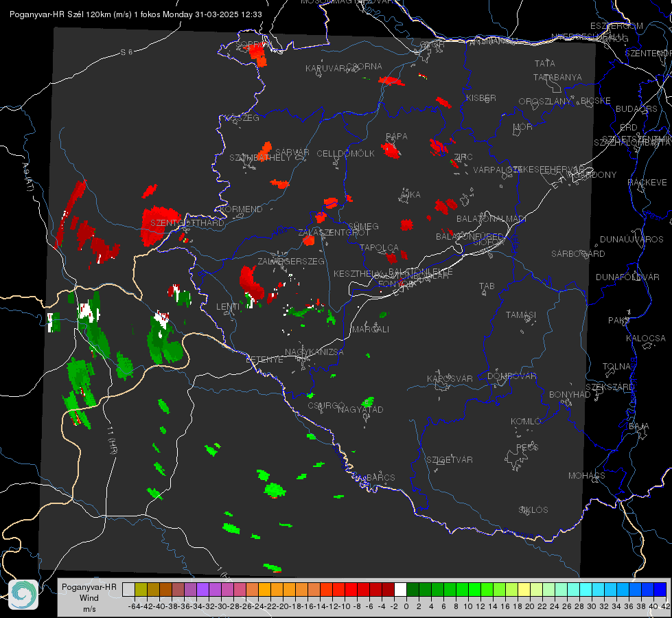
Task: Click the SIKLOS label
Action: 533,510
